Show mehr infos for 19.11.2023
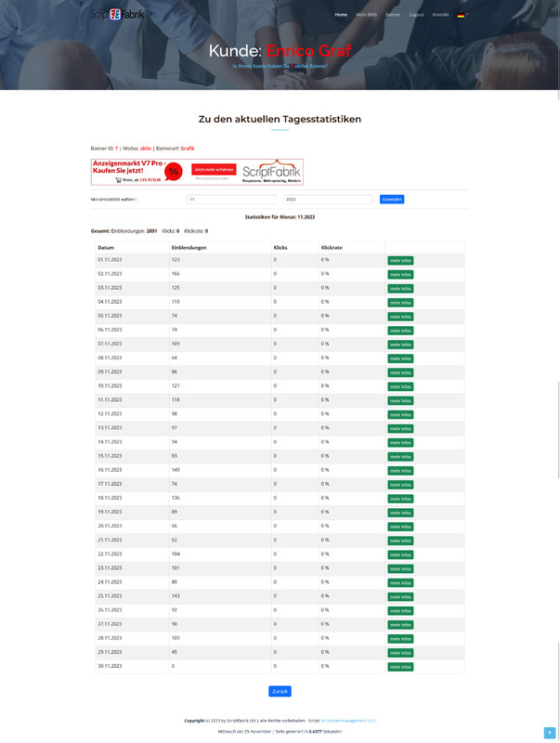Viewport: 560px width, 743px height. (x=400, y=513)
